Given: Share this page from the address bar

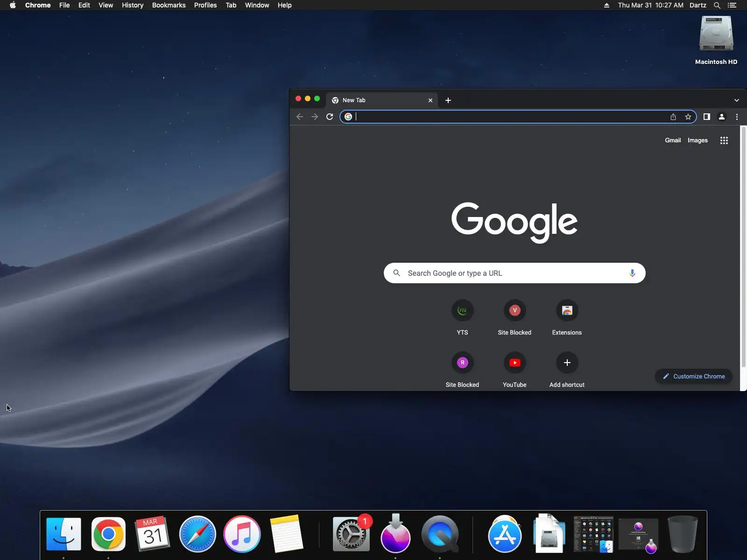Looking at the screenshot, I should tap(673, 117).
